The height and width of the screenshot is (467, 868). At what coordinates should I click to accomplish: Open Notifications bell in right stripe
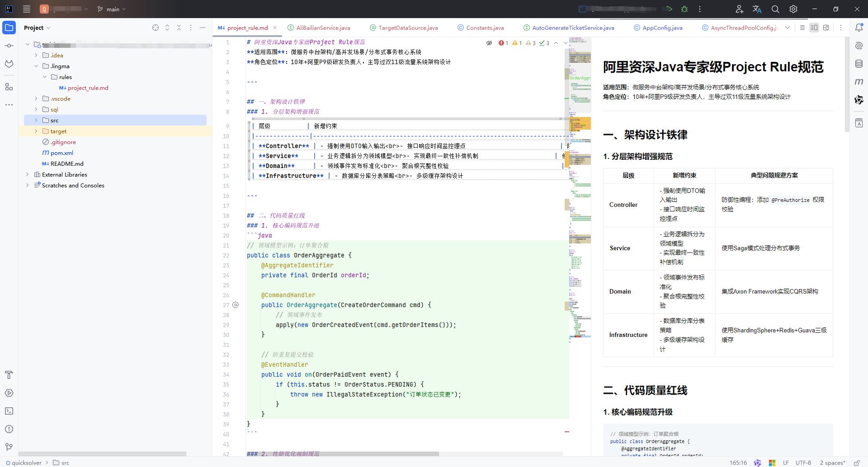pos(859,28)
